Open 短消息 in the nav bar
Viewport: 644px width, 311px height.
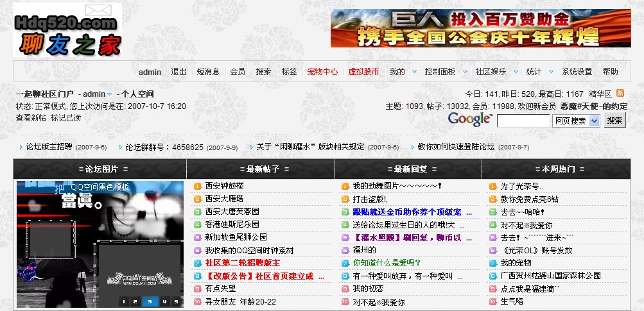pyautogui.click(x=208, y=72)
